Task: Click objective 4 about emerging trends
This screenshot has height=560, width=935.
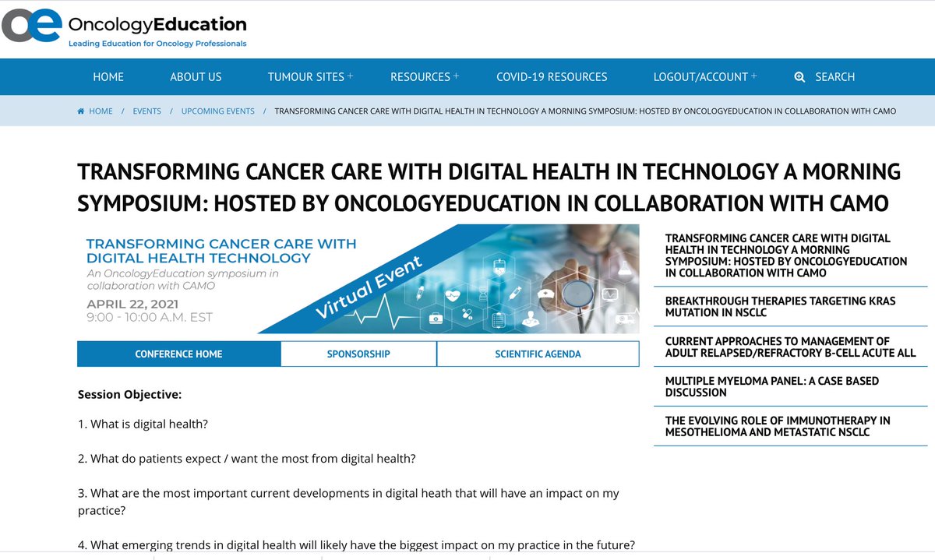Action: point(356,545)
